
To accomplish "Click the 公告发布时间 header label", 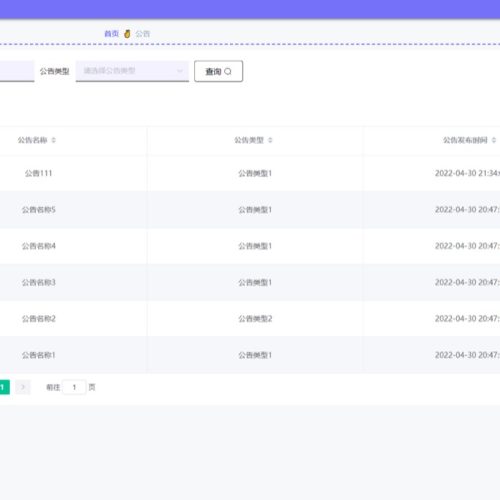I will click(465, 140).
